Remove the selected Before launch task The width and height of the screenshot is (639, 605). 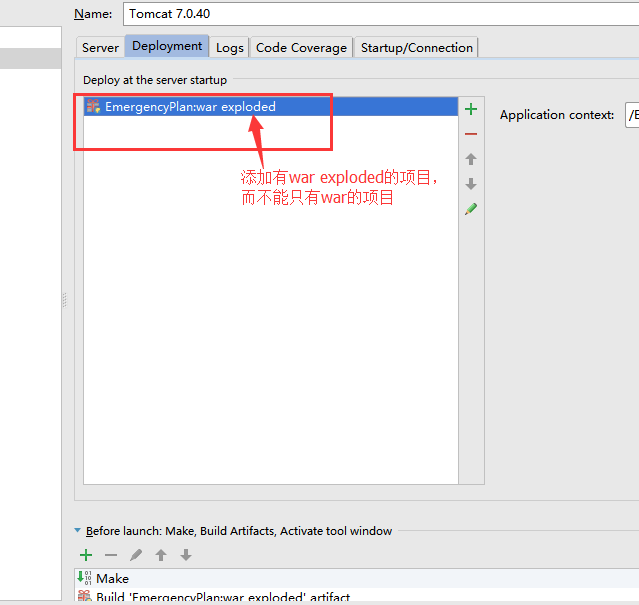(111, 555)
